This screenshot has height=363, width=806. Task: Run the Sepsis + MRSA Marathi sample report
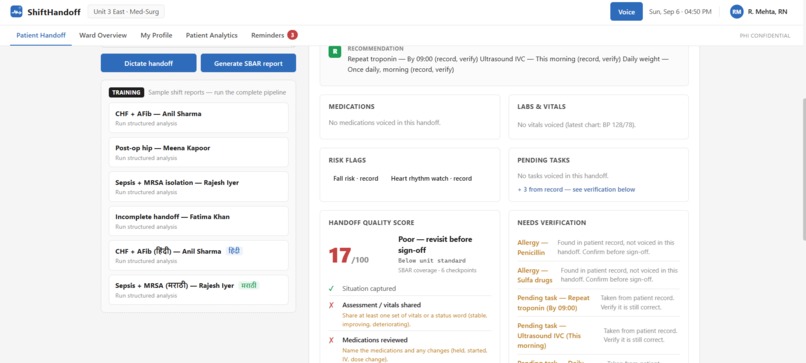click(x=198, y=290)
